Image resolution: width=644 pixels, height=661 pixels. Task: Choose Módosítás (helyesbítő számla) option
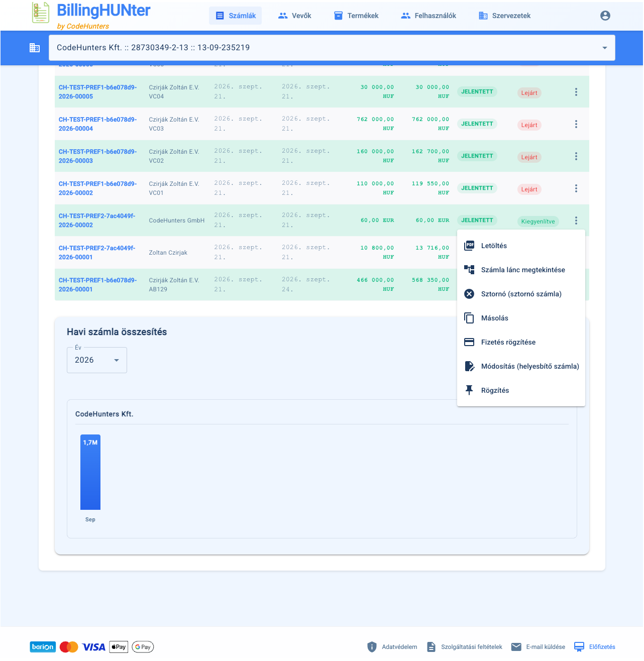pos(521,366)
